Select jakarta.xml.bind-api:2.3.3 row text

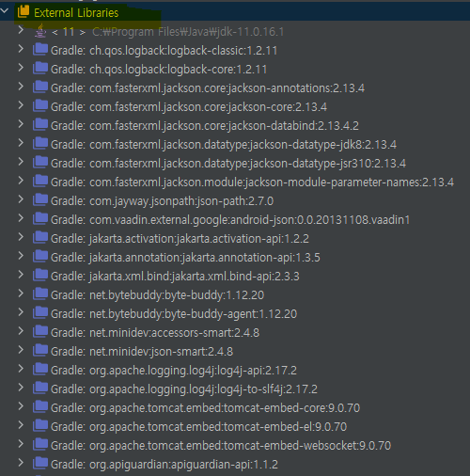click(175, 277)
